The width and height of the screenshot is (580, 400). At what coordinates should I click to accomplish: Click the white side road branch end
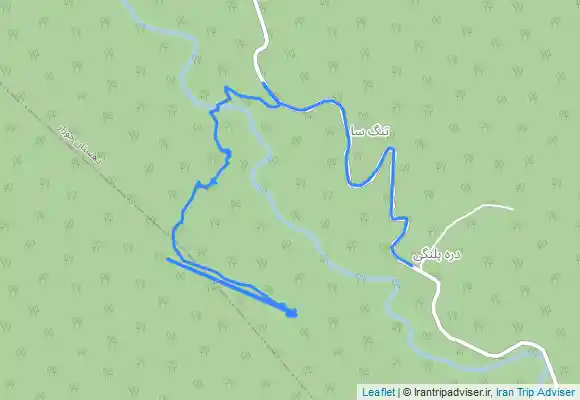[511, 209]
